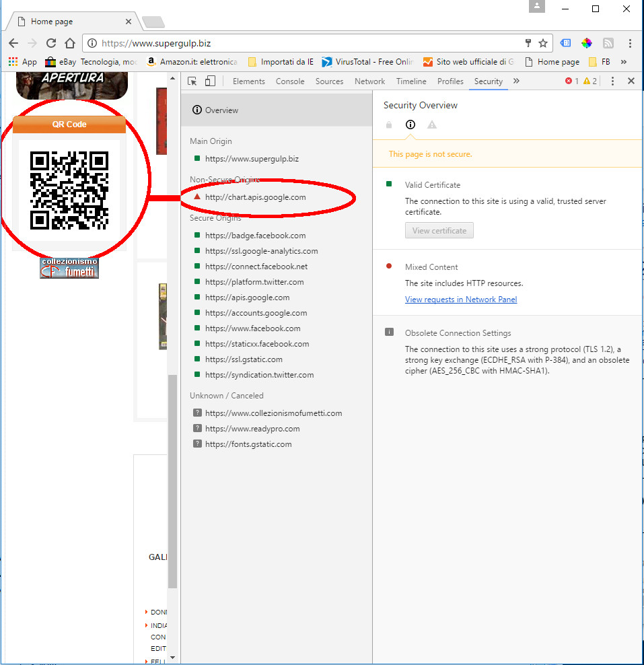
Task: Click the info circle in Security Overview
Action: [x=410, y=125]
